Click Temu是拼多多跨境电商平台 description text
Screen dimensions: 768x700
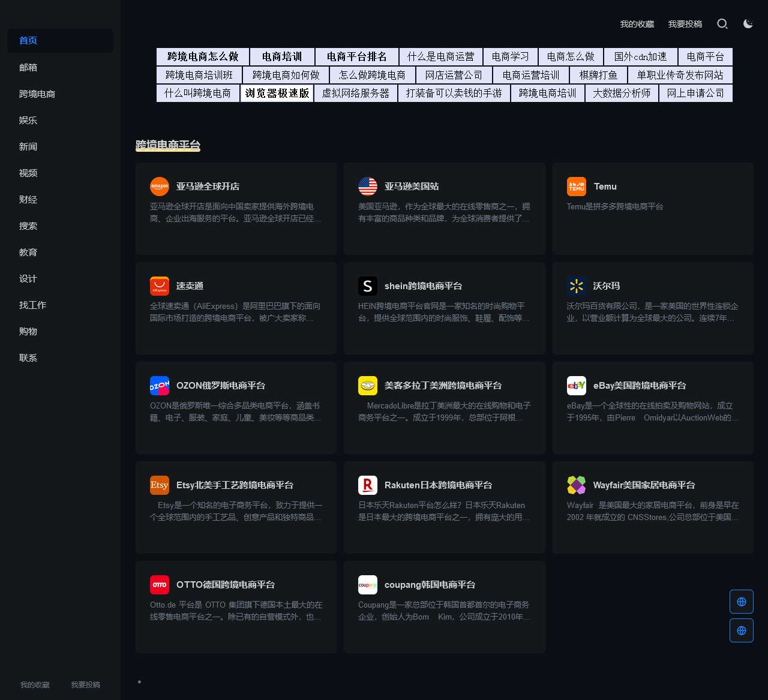pos(615,206)
